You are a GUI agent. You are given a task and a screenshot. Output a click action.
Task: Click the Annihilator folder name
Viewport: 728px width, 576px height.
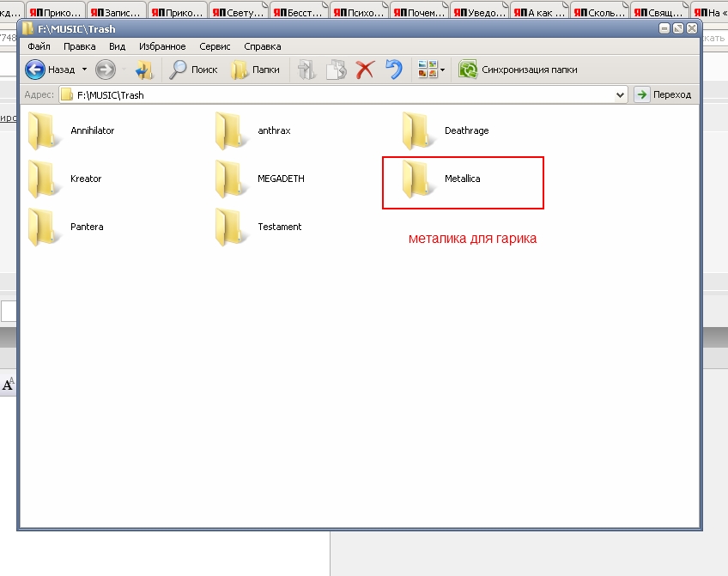pos(93,130)
